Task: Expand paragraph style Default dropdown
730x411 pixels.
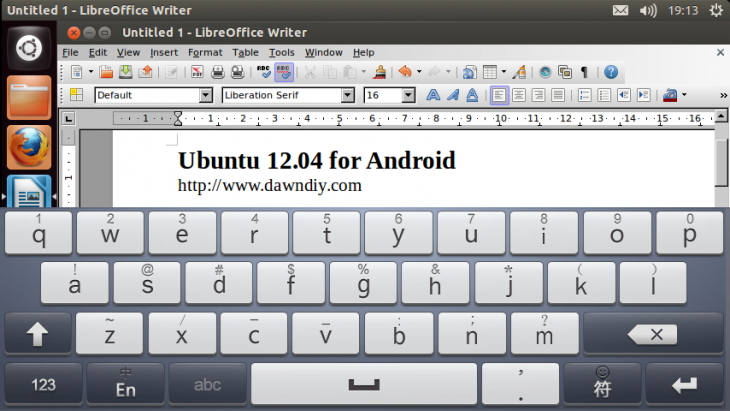Action: coord(205,95)
